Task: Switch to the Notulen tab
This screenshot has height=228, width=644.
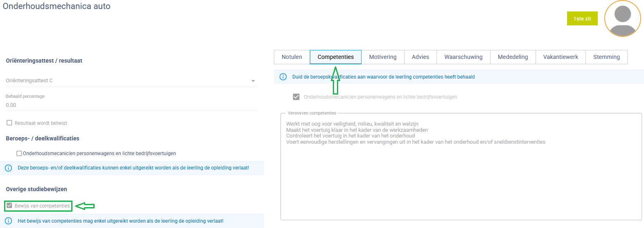Action: click(291, 57)
